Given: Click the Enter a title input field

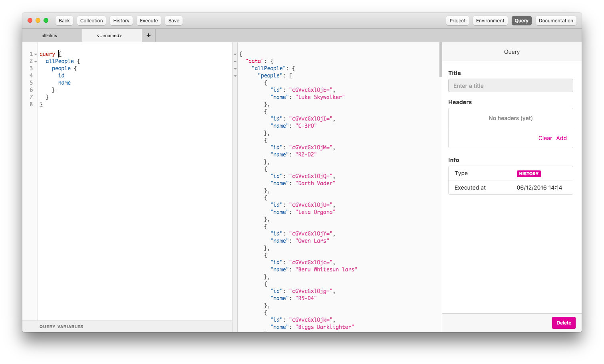Looking at the screenshot, I should click(x=511, y=85).
